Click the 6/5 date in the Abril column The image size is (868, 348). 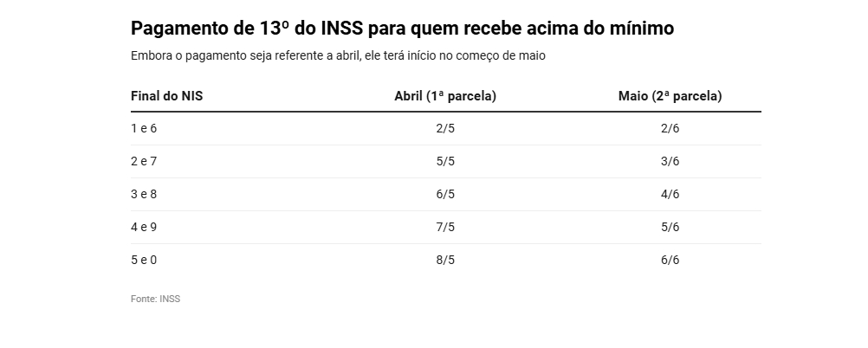tap(445, 195)
